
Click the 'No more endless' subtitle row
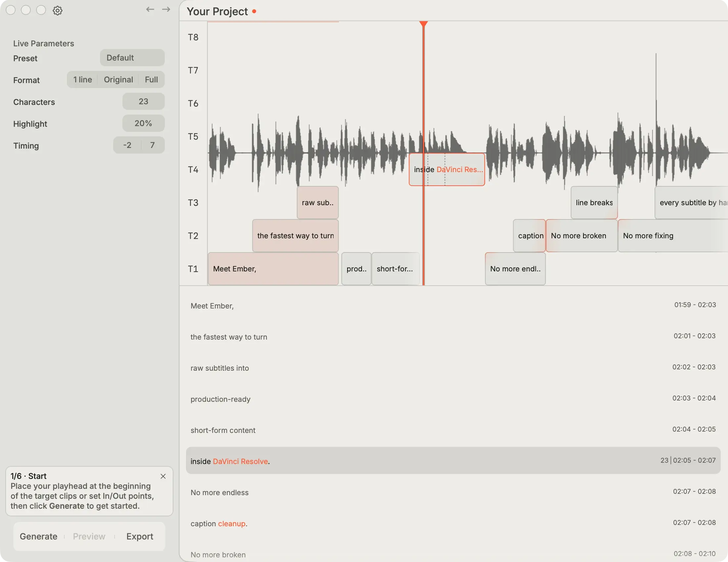click(453, 492)
